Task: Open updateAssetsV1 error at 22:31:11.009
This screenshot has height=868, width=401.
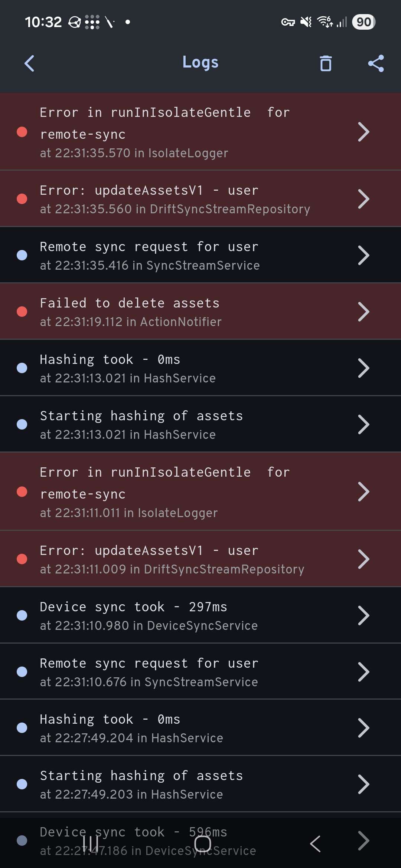Action: tap(200, 559)
